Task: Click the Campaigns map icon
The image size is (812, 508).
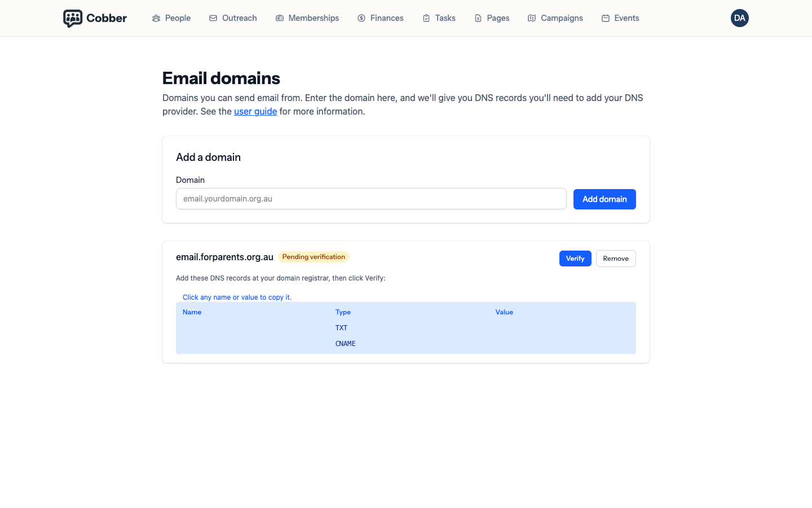Action: pos(532,18)
